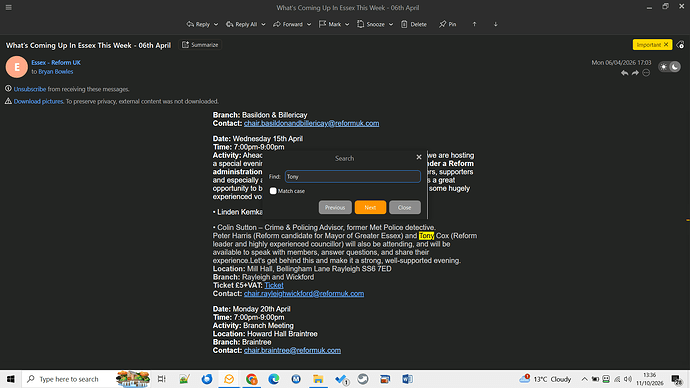This screenshot has width=690, height=388.
Task: Click the volume speaker tray icon
Action: click(x=628, y=379)
